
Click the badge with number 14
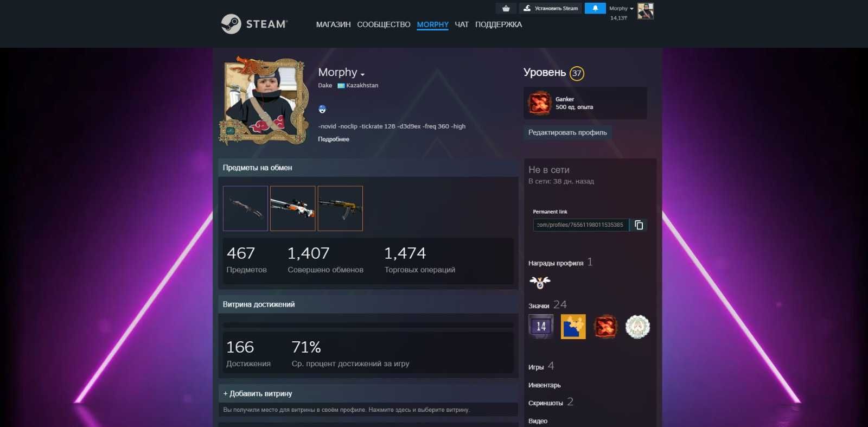(x=541, y=327)
